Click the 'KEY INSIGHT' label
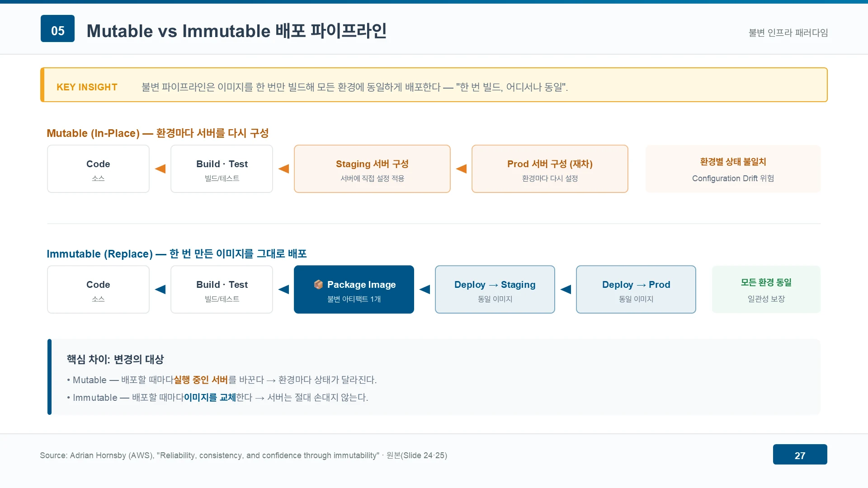868x488 pixels. point(87,87)
